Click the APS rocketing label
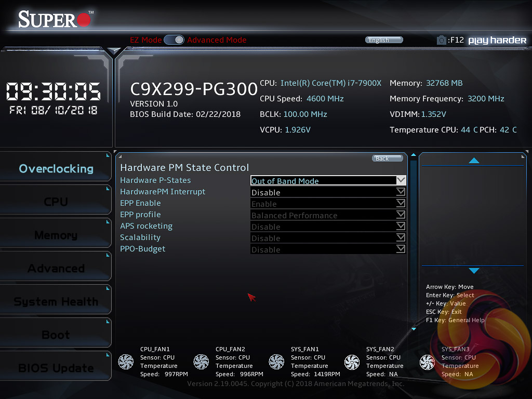 [x=146, y=226]
